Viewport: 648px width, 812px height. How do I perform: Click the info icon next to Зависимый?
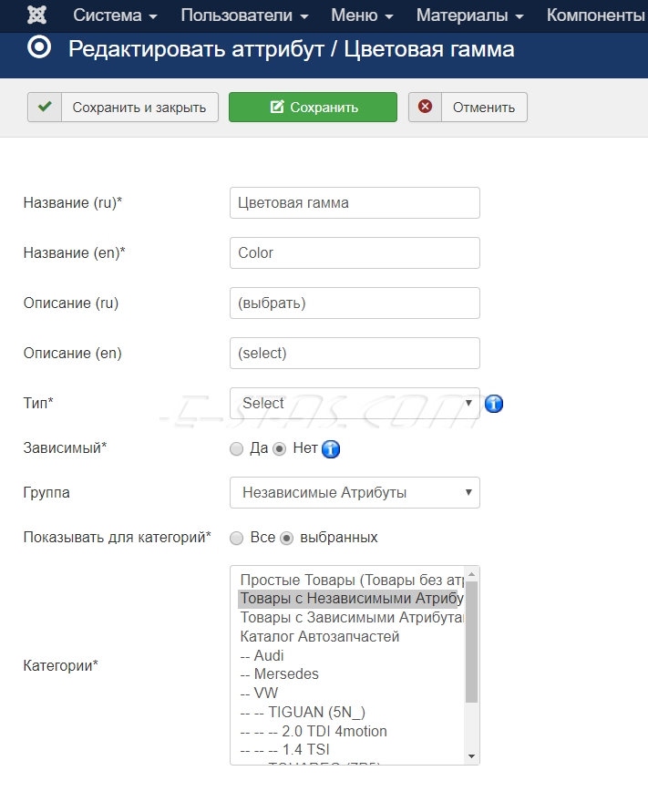pos(331,448)
